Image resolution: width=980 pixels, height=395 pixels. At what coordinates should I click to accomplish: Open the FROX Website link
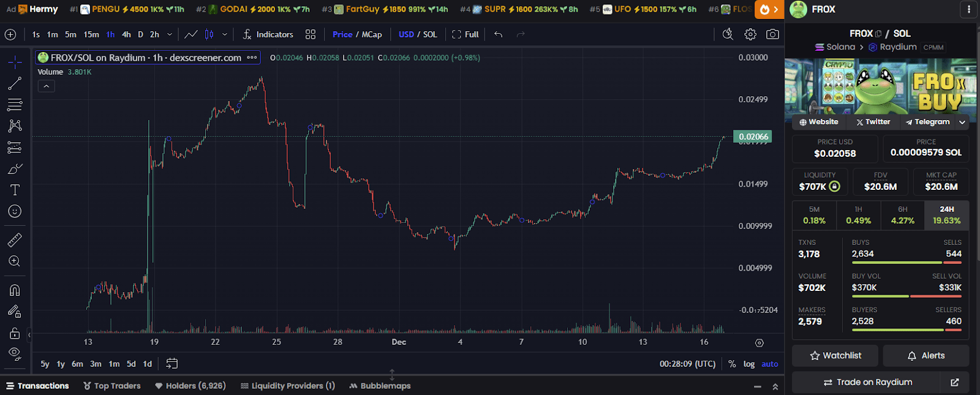[x=819, y=122]
